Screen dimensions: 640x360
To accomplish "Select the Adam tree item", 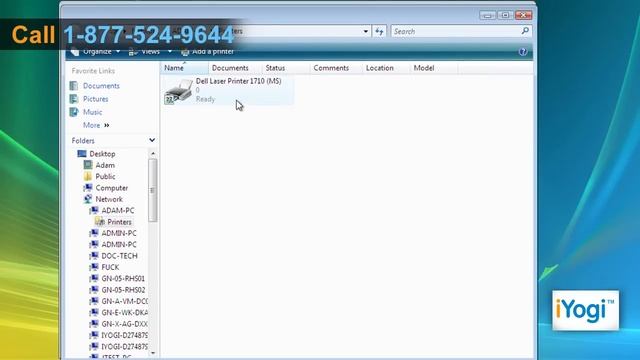I will [105, 165].
